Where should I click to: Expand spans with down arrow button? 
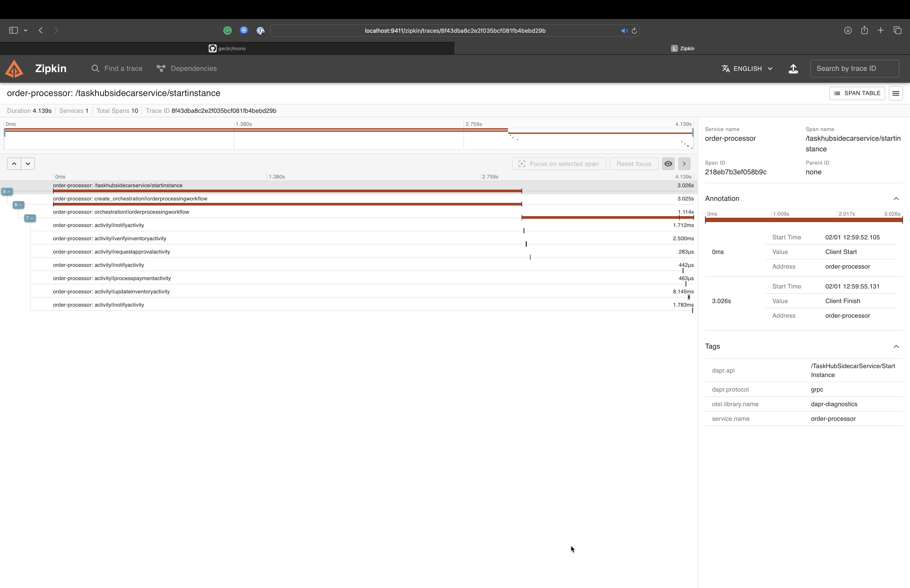coord(28,164)
